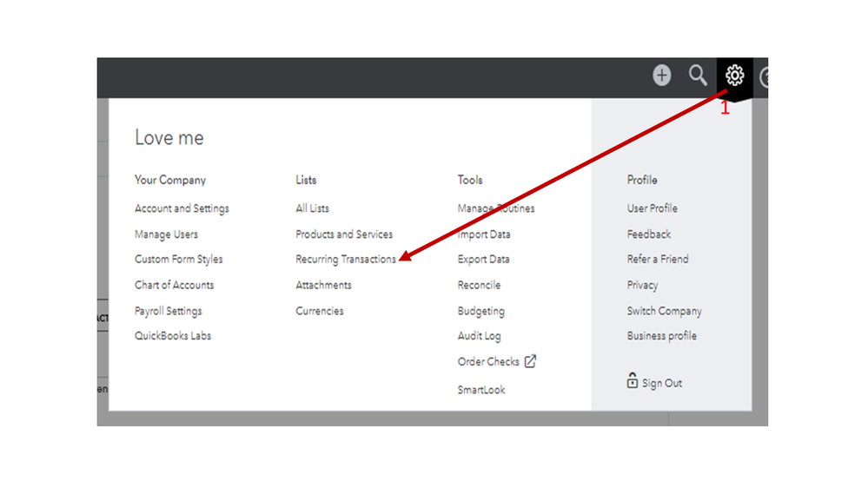Click Switch Company
Viewport: 868px width, 488px height.
(x=664, y=311)
